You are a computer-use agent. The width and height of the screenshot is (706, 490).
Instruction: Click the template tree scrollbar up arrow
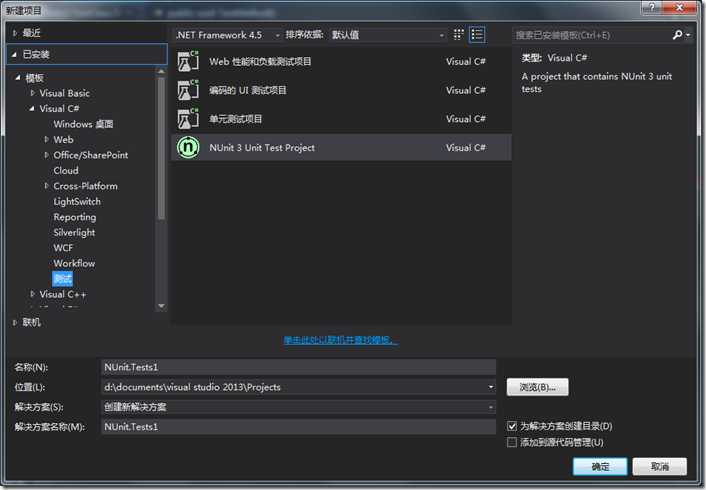click(x=161, y=71)
